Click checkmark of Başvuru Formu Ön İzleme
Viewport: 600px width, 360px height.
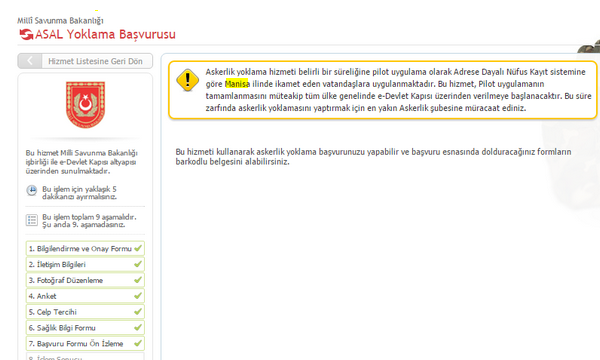tap(138, 343)
